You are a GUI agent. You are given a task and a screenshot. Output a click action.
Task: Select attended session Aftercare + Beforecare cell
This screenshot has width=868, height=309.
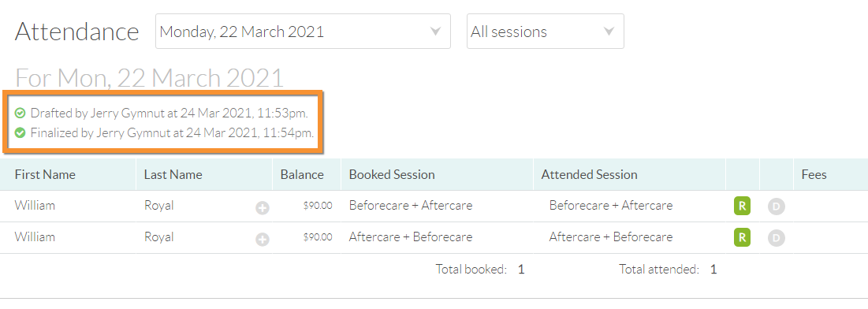click(x=610, y=237)
